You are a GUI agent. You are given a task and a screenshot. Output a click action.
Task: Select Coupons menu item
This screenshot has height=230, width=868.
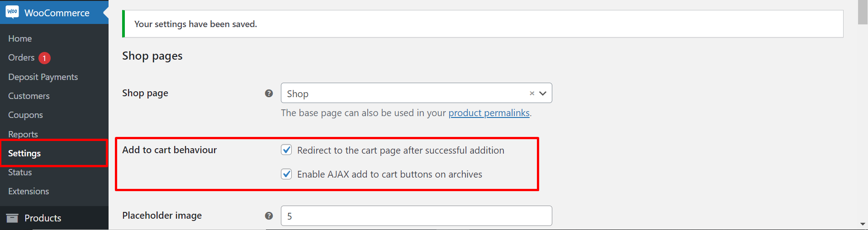pos(25,115)
